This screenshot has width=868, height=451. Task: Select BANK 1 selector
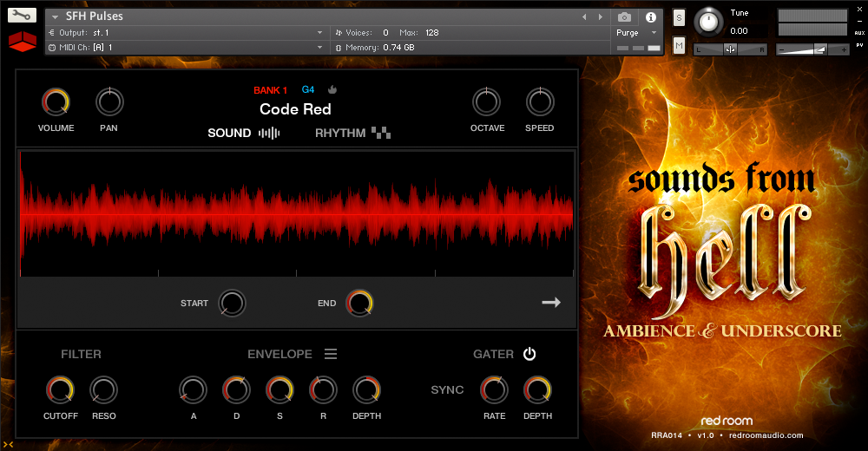270,90
